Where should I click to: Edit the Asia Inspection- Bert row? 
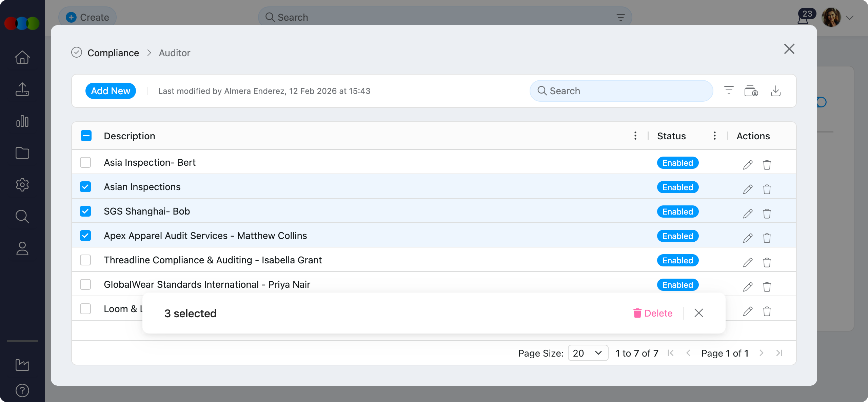tap(748, 165)
